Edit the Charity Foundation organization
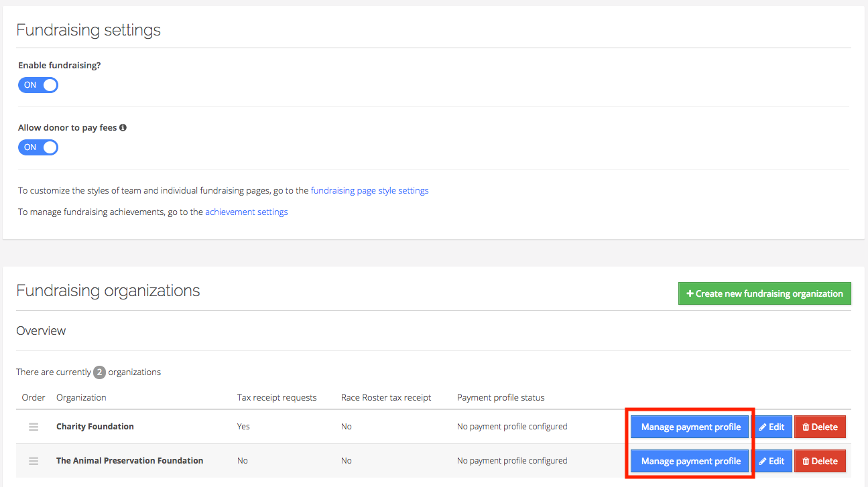This screenshot has width=868, height=487. coord(772,427)
